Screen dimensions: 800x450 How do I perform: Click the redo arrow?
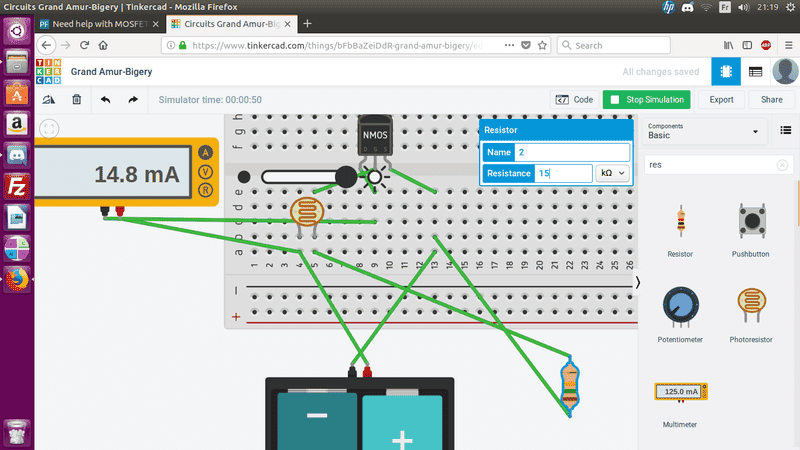pos(133,100)
